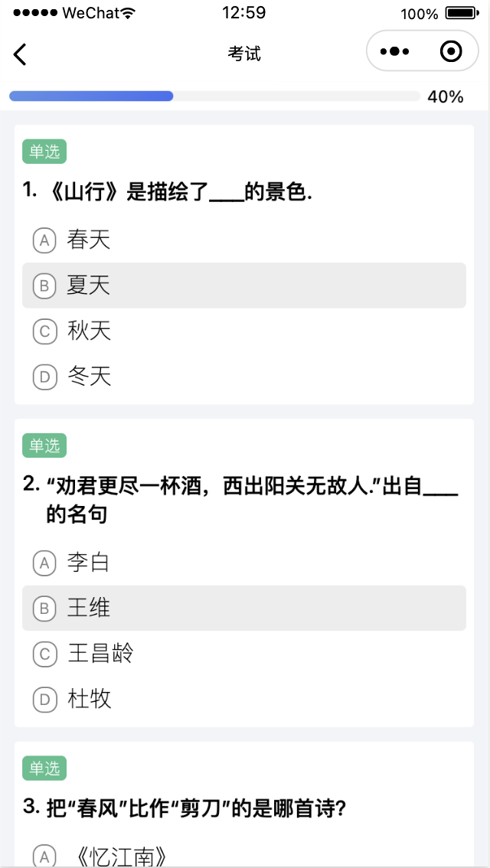Choose option D 杜牧
The width and height of the screenshot is (490, 868).
click(243, 699)
